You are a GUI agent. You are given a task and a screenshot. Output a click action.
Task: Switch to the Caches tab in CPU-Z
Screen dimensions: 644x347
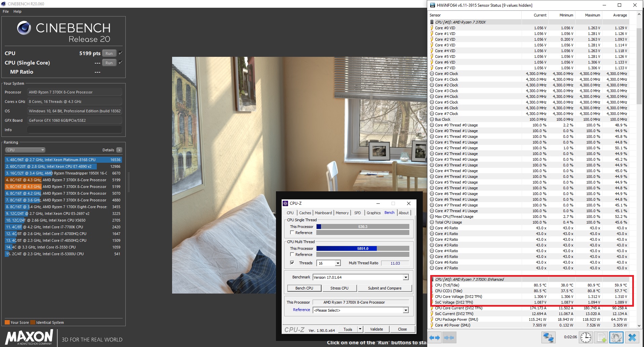pos(305,213)
